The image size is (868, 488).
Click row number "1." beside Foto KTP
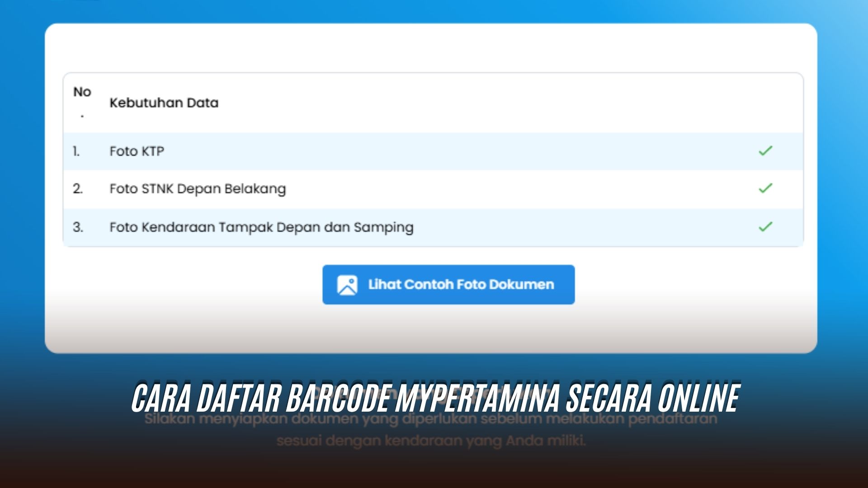click(76, 151)
